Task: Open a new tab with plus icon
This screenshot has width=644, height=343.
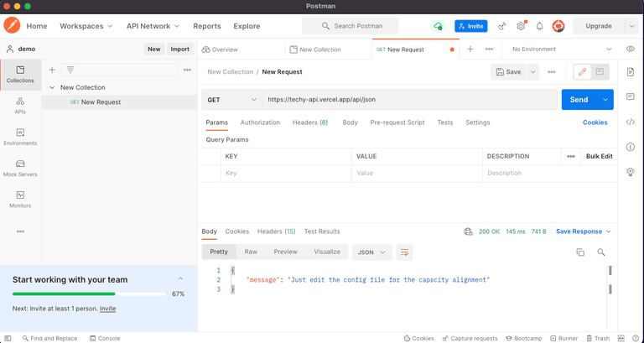Action: click(x=470, y=49)
